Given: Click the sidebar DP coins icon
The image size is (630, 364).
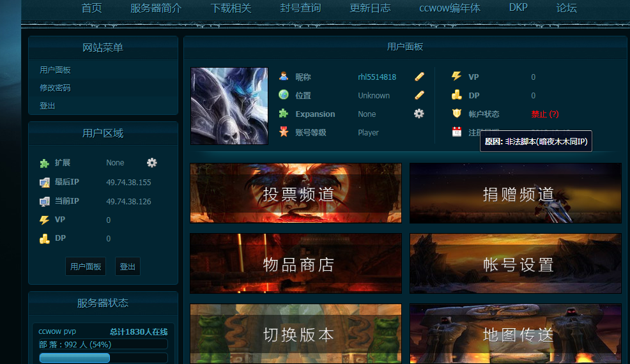Looking at the screenshot, I should click(44, 239).
